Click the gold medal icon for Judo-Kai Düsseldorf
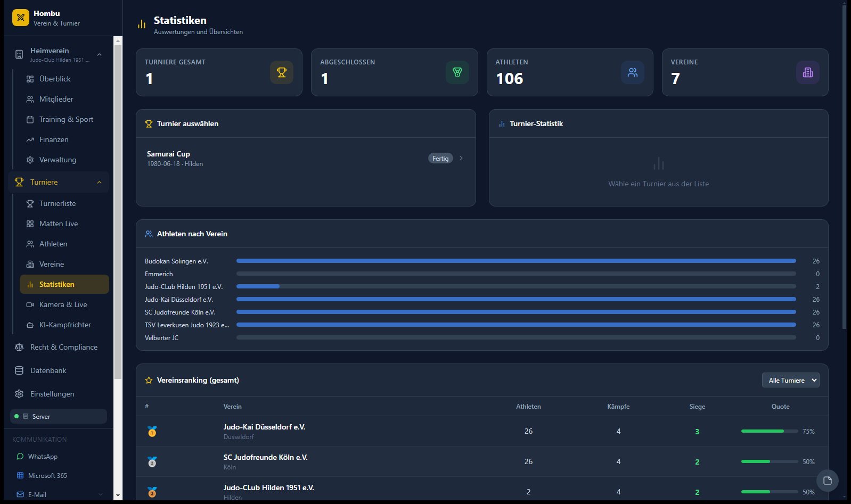Screen dimensions: 851x504 point(152,431)
